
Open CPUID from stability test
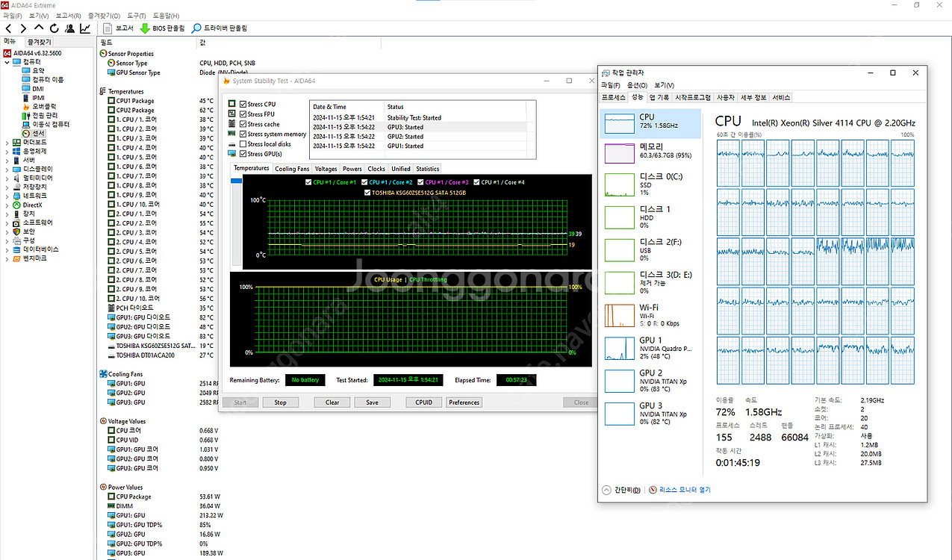click(x=423, y=402)
